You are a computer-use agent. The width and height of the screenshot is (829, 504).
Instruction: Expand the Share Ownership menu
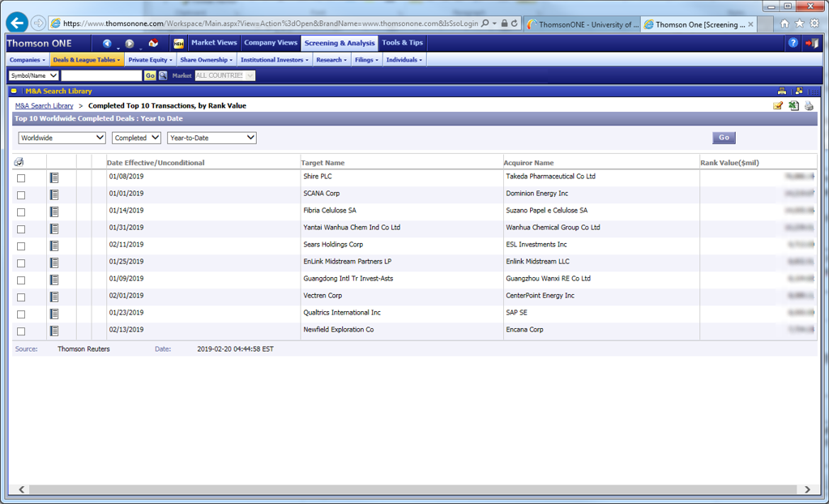click(206, 60)
